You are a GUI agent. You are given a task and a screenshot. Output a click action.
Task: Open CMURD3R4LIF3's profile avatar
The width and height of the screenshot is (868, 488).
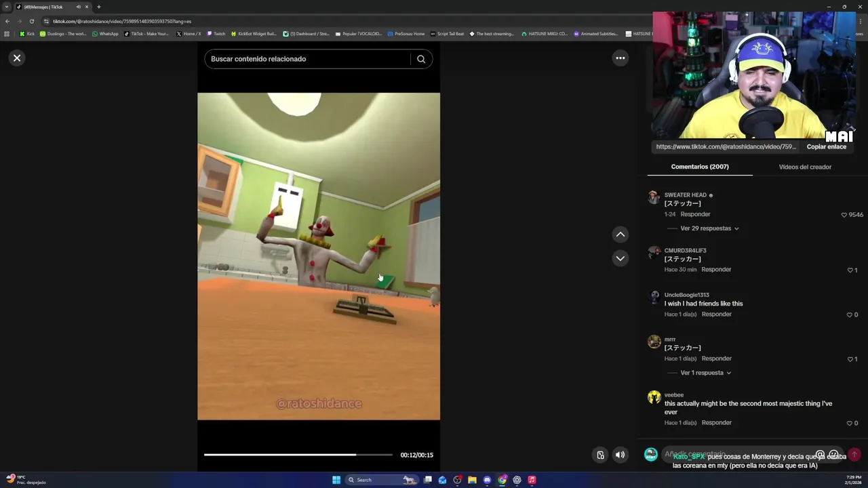654,253
